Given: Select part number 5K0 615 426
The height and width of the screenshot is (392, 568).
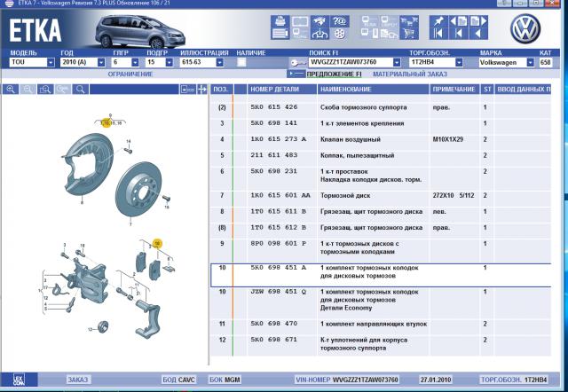Looking at the screenshot, I should (274, 107).
